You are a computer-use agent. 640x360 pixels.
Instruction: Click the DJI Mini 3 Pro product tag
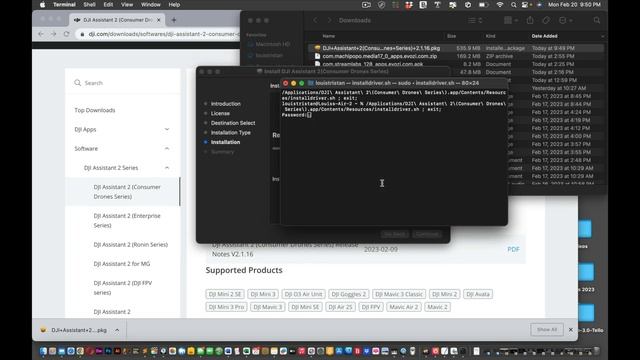(226, 307)
